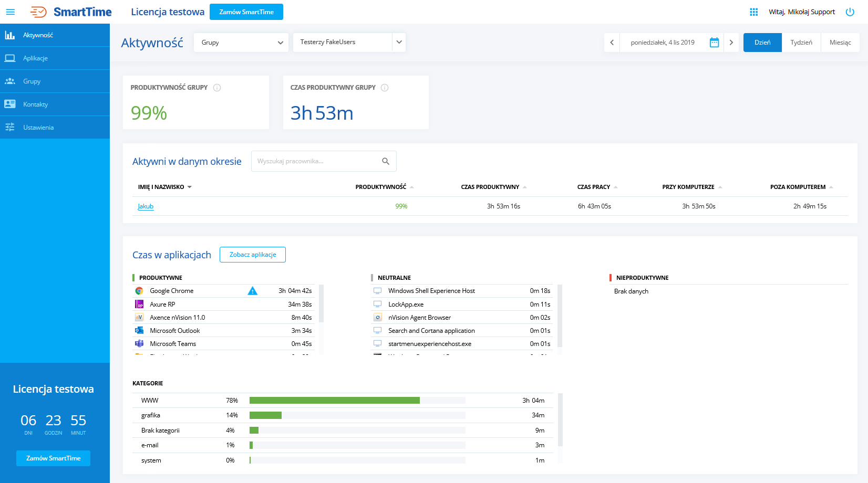
Task: Click the warning triangle next to Google Chrome
Action: coord(252,291)
